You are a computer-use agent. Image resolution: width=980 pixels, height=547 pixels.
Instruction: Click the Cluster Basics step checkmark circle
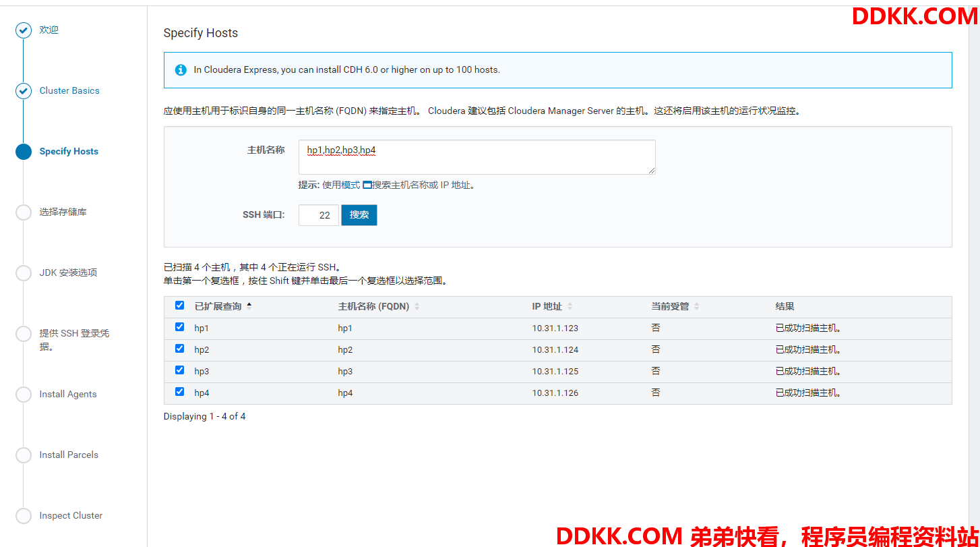pyautogui.click(x=24, y=91)
